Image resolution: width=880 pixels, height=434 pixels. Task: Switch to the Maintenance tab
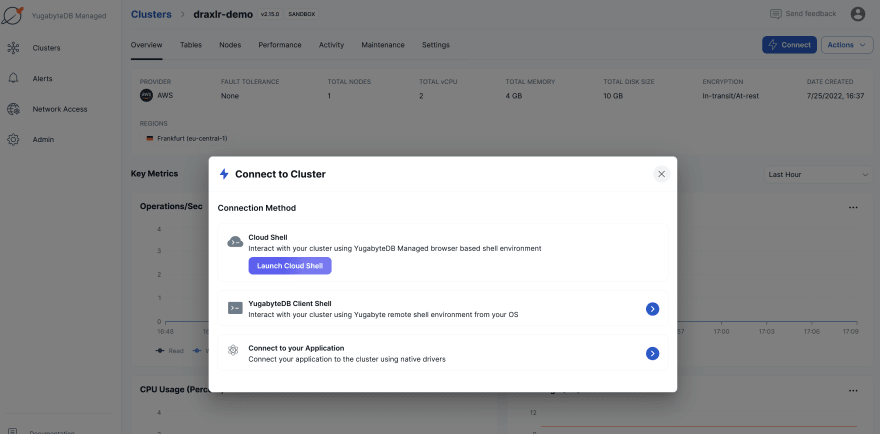383,45
